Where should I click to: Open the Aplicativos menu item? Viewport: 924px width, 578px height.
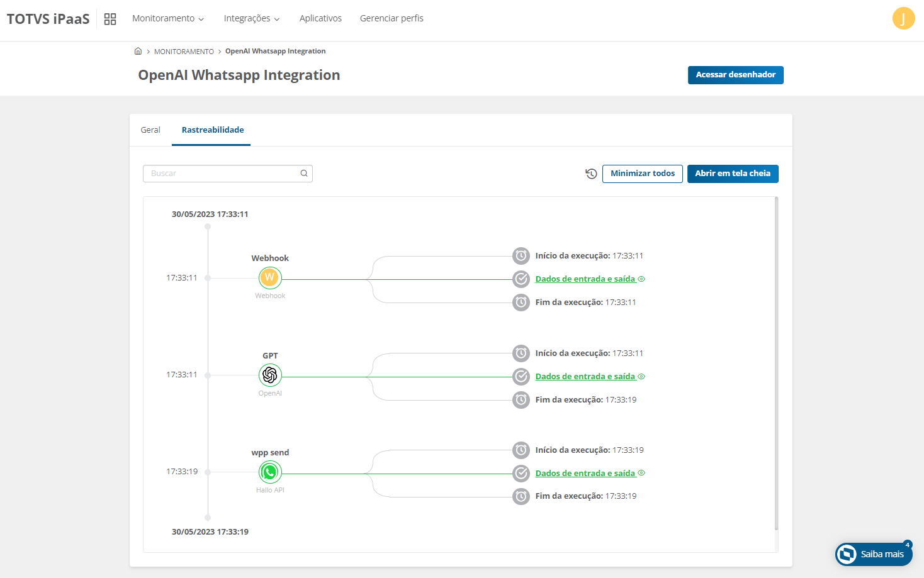click(x=320, y=19)
